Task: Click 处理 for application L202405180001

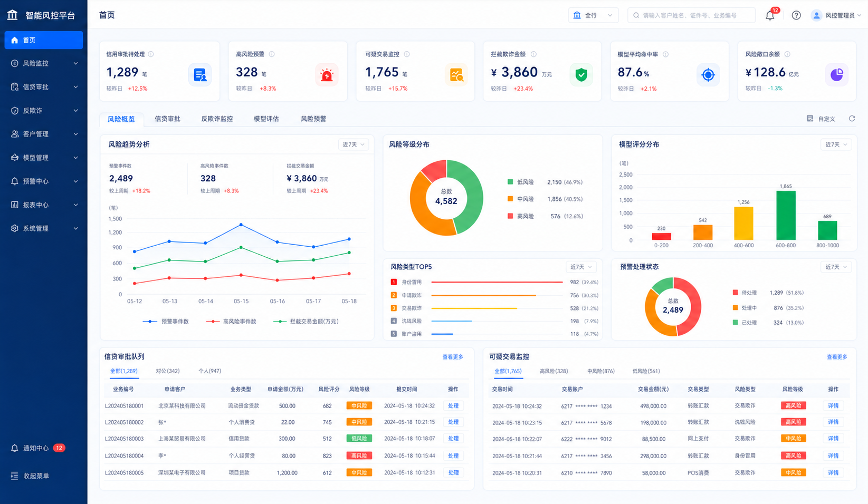Action: [x=453, y=406]
